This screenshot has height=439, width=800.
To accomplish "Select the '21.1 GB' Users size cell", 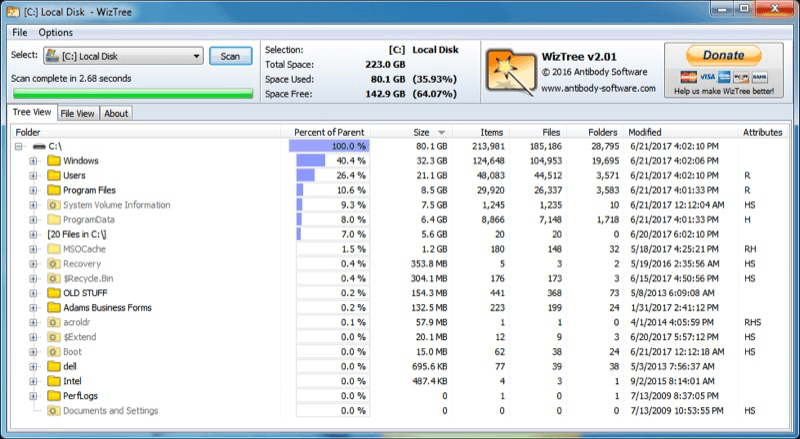I will coord(432,176).
